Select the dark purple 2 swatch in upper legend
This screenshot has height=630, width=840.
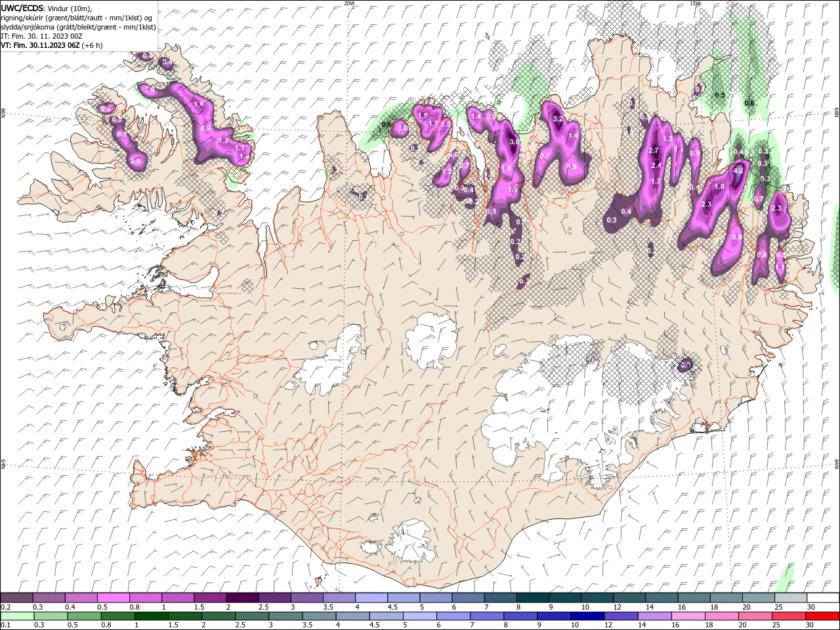coord(241,598)
